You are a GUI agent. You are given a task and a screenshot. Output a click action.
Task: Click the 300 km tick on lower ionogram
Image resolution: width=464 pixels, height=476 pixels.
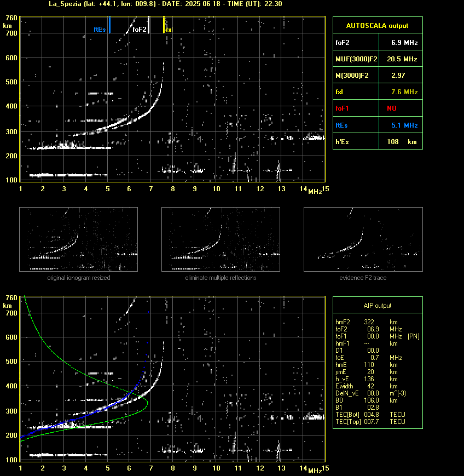(x=11, y=411)
